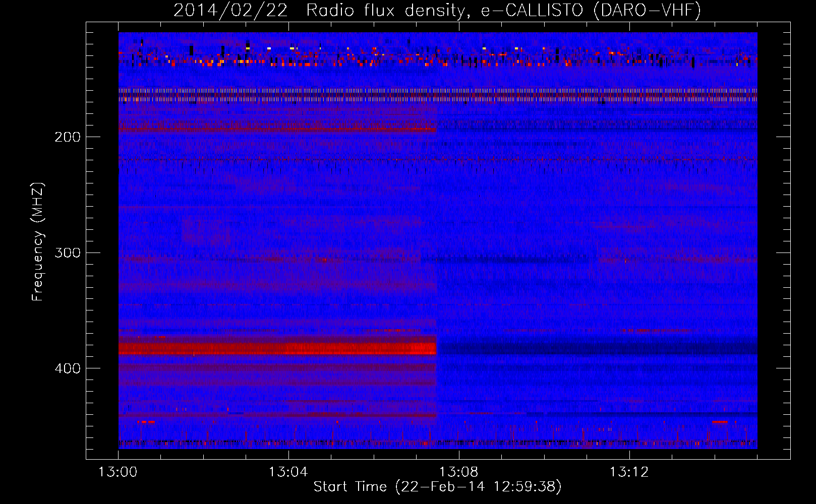Click the 200 frequency tick label
This screenshot has width=816, height=504.
[x=68, y=137]
